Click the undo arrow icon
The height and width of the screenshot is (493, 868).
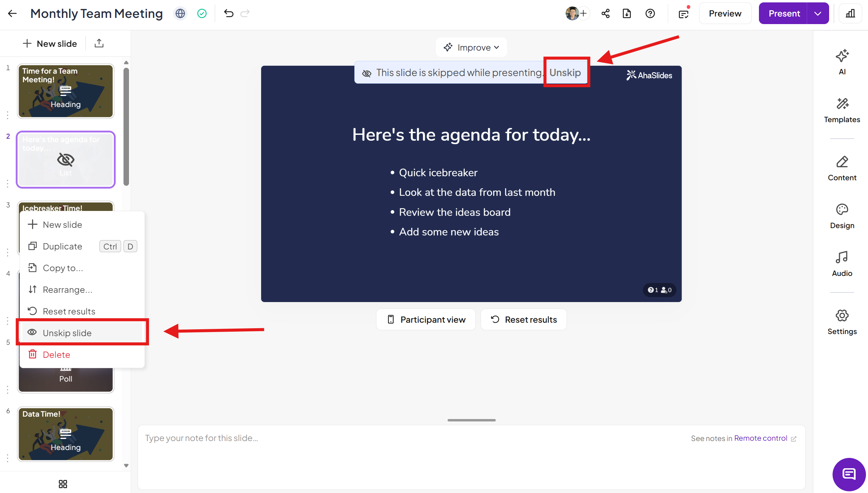click(x=229, y=13)
